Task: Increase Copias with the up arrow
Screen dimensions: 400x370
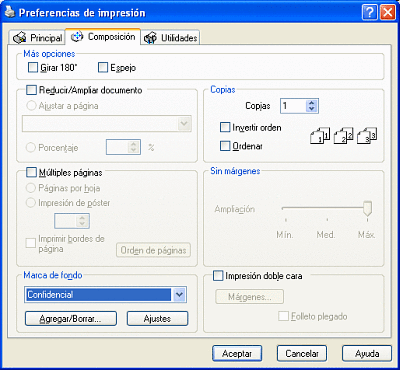Action: coord(312,103)
